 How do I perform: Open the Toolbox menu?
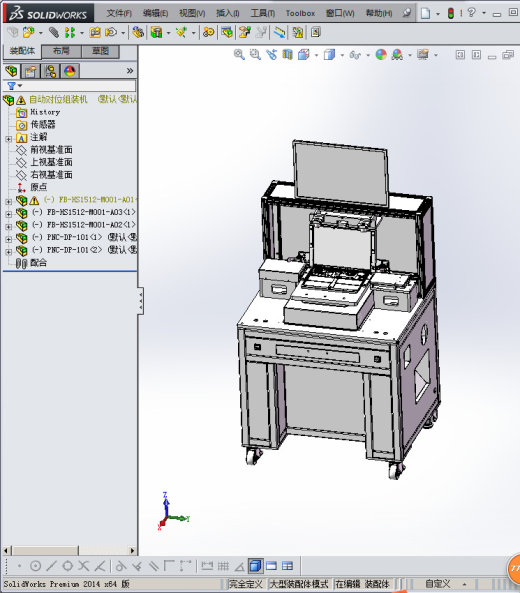pyautogui.click(x=300, y=13)
